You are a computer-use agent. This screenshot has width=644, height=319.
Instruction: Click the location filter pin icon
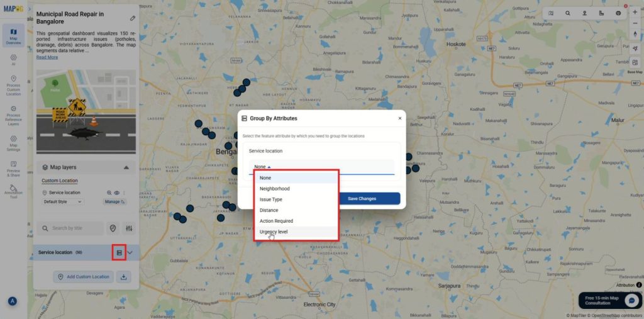coord(113,228)
